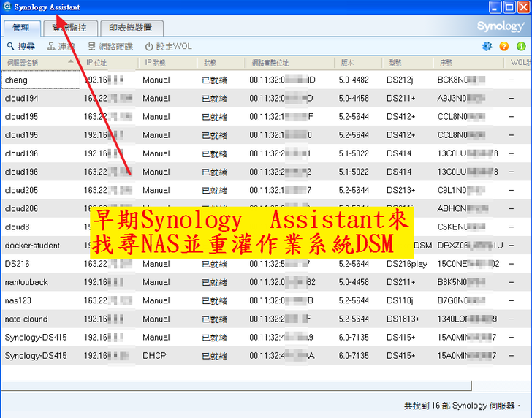Open the orange help question icon
Viewport: 532px width, 418px height.
[504, 46]
